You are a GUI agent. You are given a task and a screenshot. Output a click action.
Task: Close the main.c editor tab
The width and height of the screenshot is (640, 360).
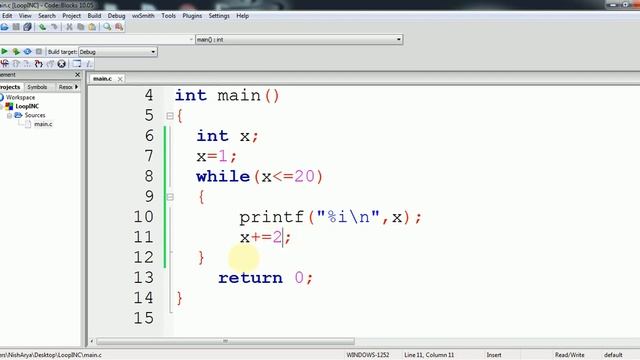(120, 79)
